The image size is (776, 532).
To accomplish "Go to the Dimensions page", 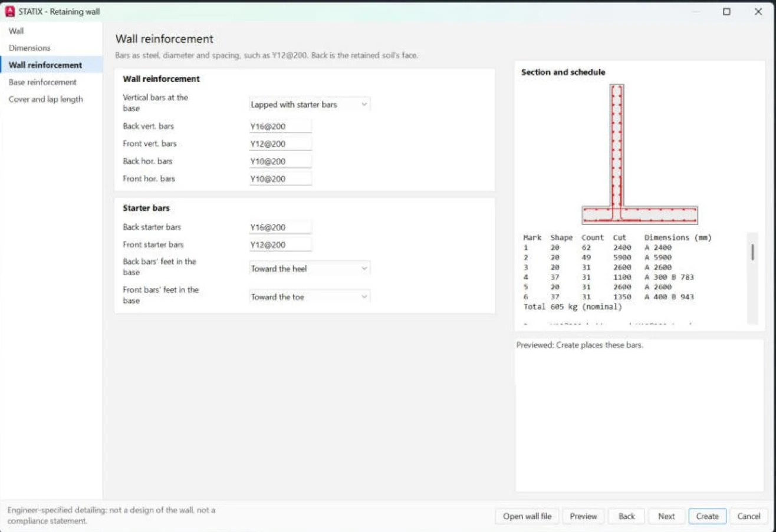I will point(51,48).
